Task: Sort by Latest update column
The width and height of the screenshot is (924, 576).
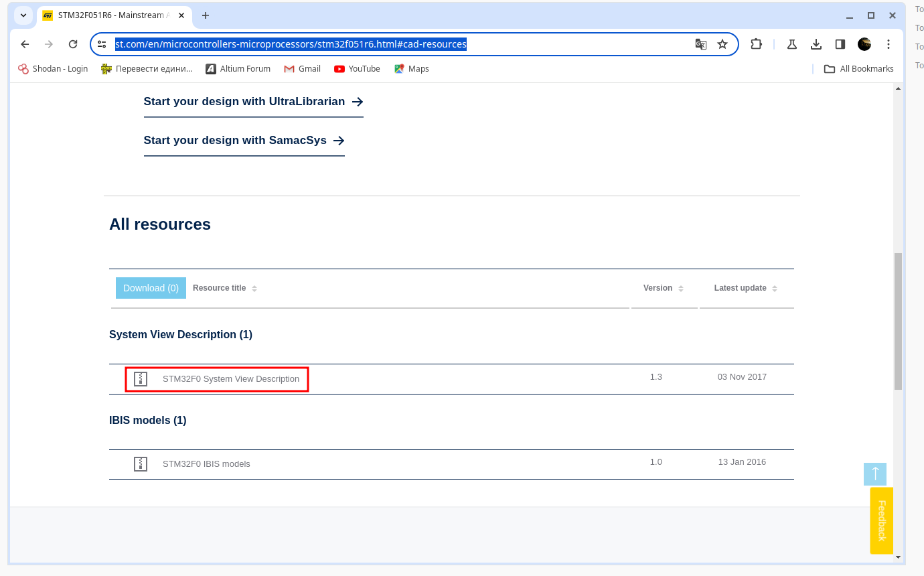Action: (x=746, y=288)
